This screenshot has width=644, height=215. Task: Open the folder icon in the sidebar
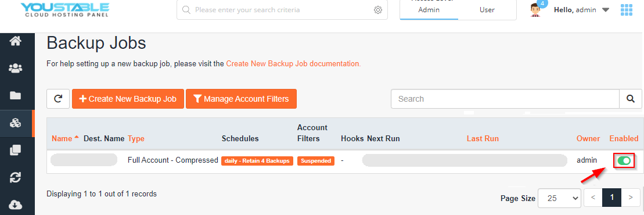[15, 96]
